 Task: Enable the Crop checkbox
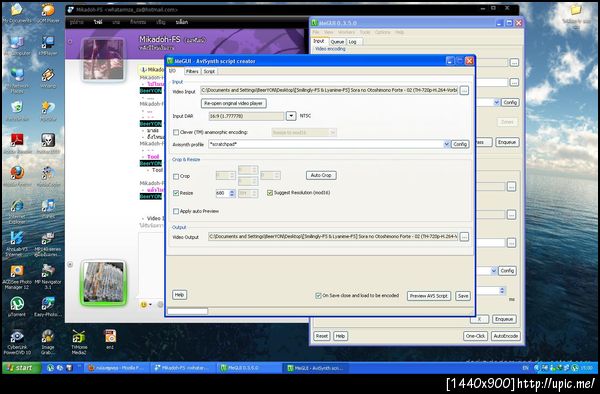tap(176, 176)
